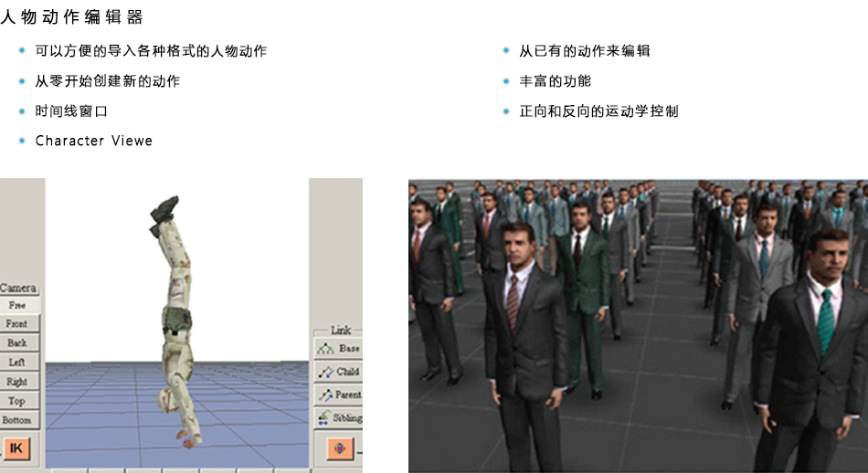
Task: Click the '从零开始创建新的动作' bullet text
Action: pyautogui.click(x=108, y=81)
